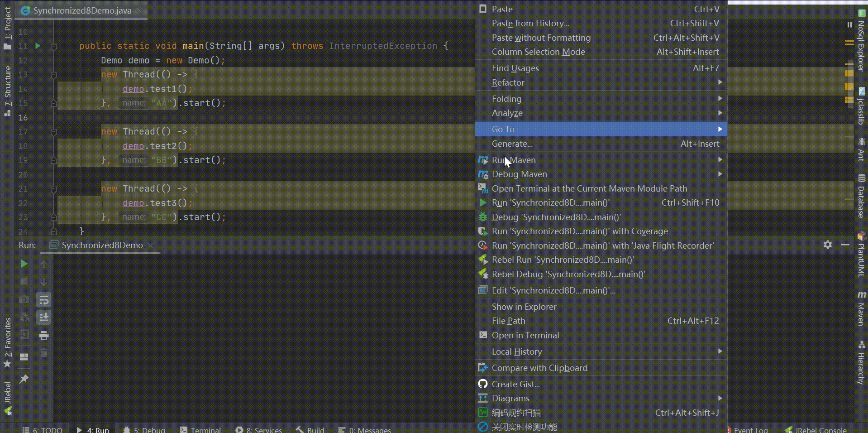Click the clear all trash icon
The width and height of the screenshot is (868, 433).
click(44, 353)
